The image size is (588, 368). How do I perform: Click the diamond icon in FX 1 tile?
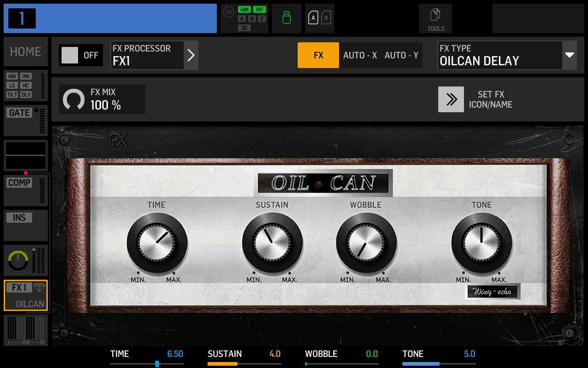pos(40,287)
